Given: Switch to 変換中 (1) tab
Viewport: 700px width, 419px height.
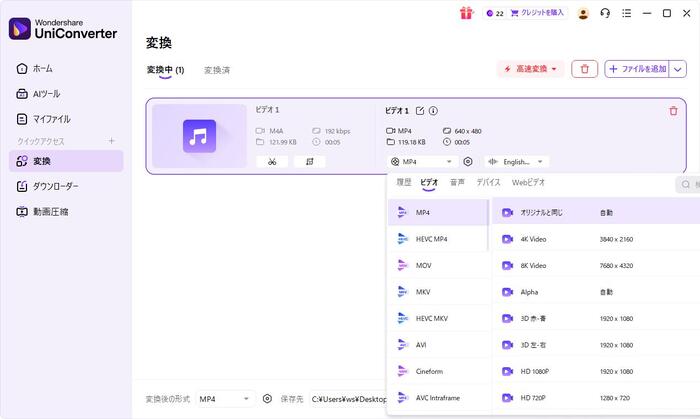Looking at the screenshot, I should (165, 70).
